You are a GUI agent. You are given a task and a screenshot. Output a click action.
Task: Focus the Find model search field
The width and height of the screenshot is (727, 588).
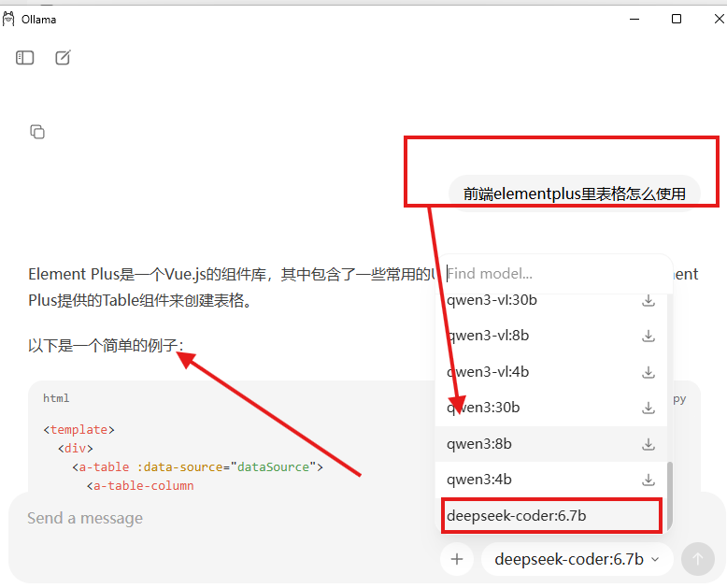[554, 274]
